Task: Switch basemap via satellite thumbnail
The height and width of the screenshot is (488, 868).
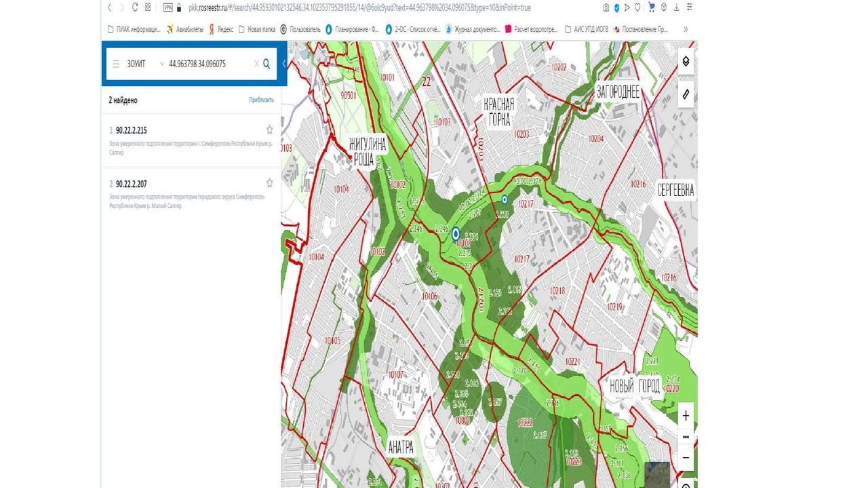Action: tap(656, 473)
